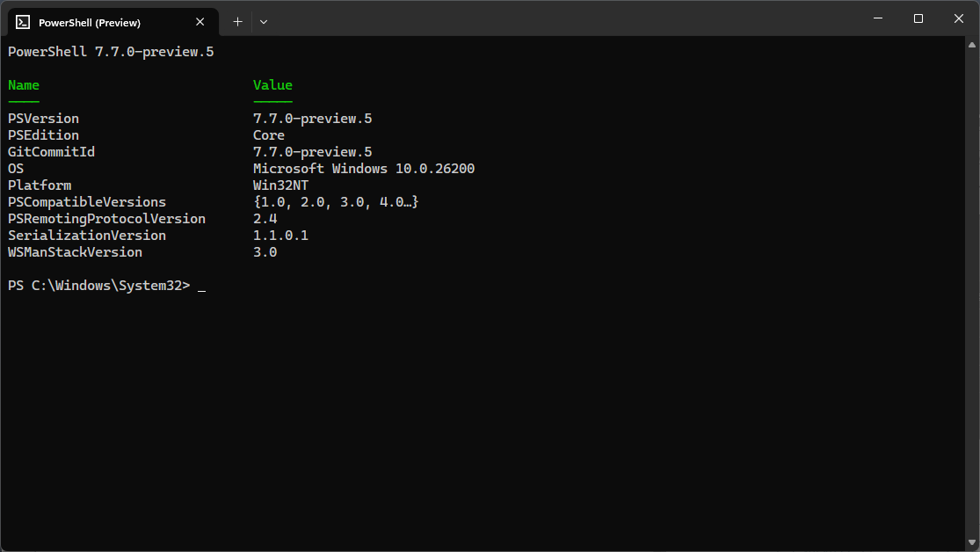Click the PowerShell icon in the tab
Image resolution: width=980 pixels, height=552 pixels.
pyautogui.click(x=23, y=23)
